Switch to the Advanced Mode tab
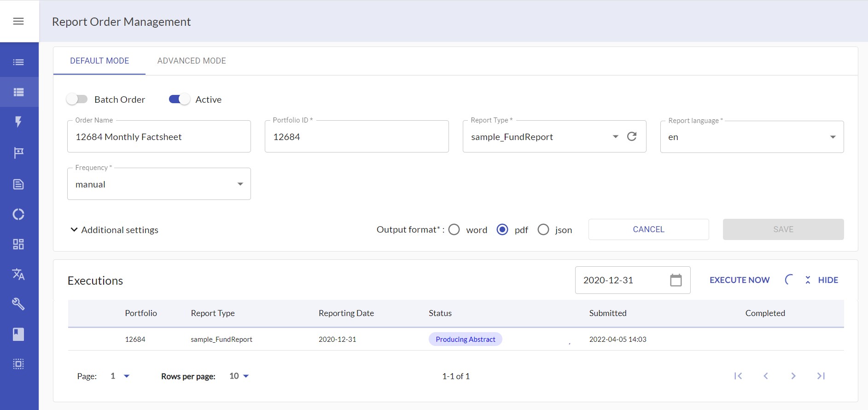Viewport: 868px width, 410px height. (x=192, y=61)
